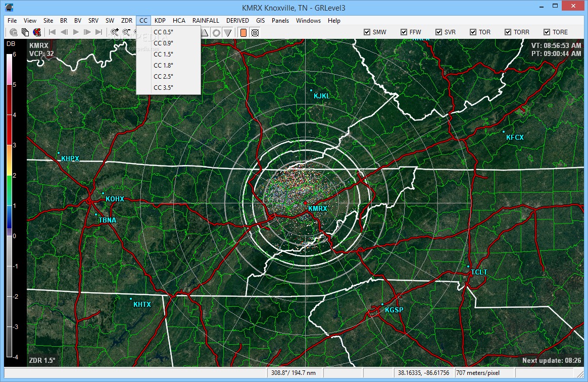Click the crossed-box toolbar icon
Image resolution: width=588 pixels, height=382 pixels.
point(255,33)
